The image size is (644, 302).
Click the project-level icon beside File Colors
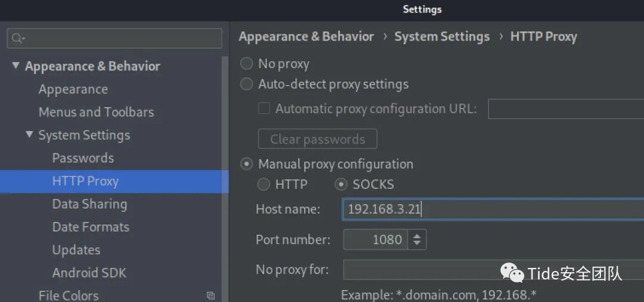click(x=210, y=295)
